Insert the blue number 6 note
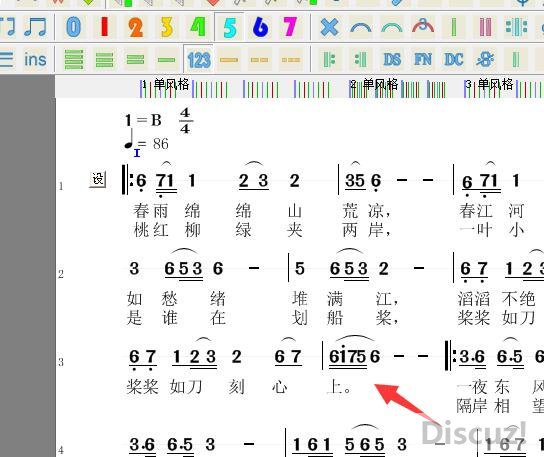The image size is (544, 457). point(260,27)
